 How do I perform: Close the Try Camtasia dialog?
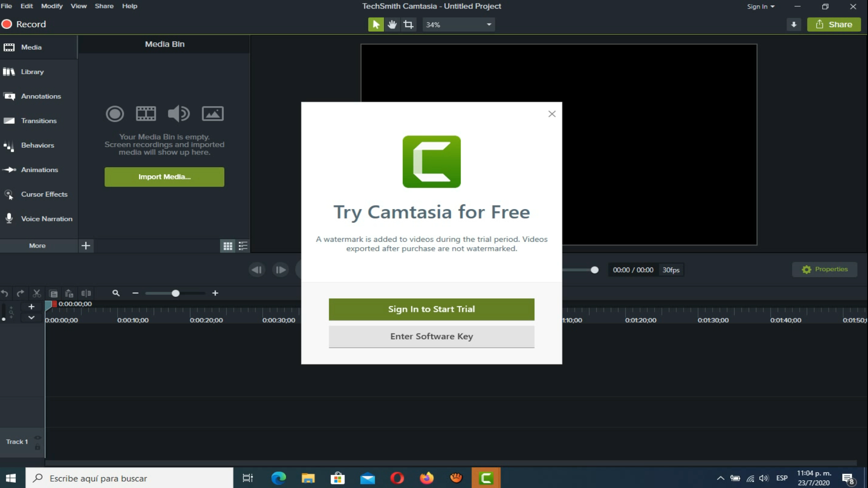coord(552,114)
